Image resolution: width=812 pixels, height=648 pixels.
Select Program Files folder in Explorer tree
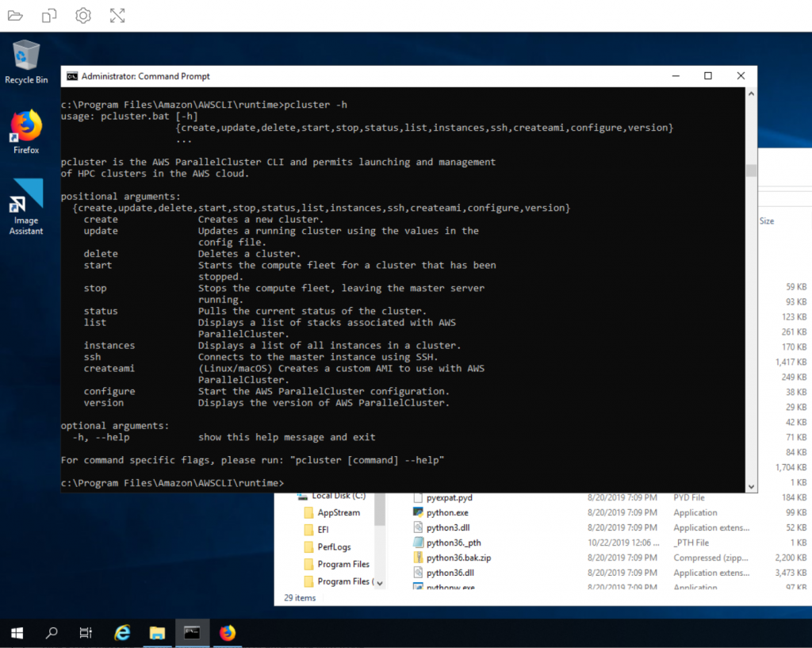[x=336, y=564]
